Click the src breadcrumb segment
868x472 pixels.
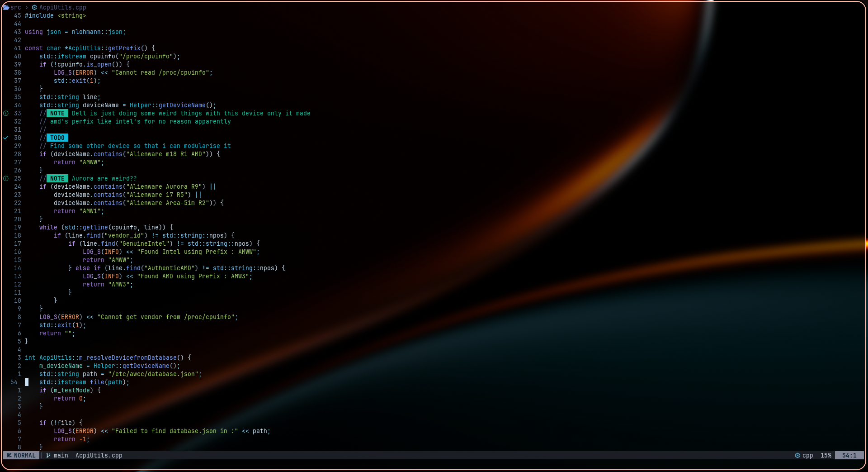[x=16, y=7]
